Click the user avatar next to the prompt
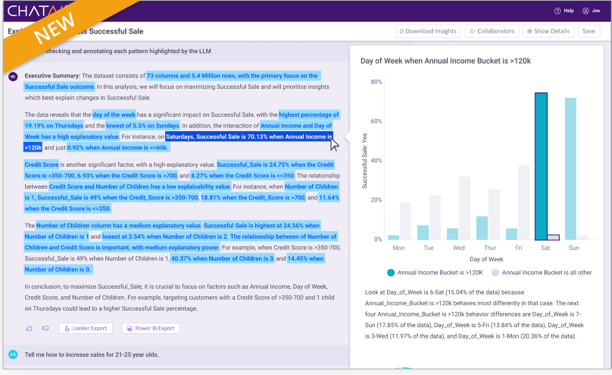The image size is (612, 375). [13, 354]
